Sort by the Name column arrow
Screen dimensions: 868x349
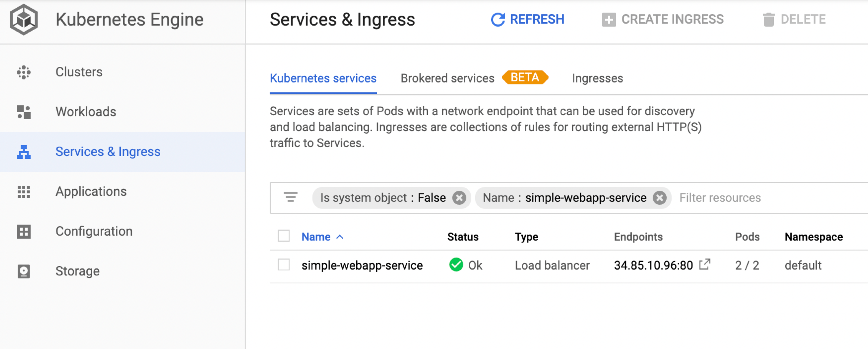340,237
